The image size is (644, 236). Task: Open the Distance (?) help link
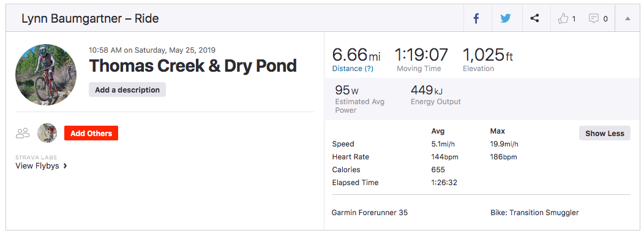pos(353,69)
